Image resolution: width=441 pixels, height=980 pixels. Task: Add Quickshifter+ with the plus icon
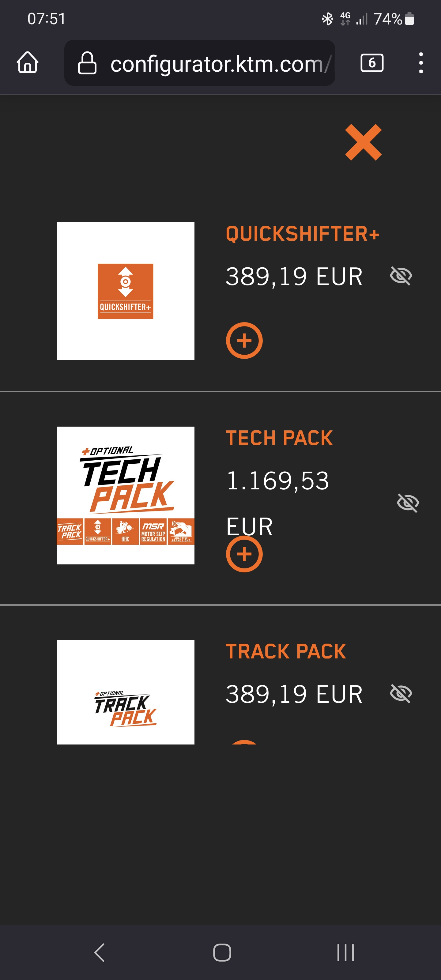pyautogui.click(x=244, y=341)
